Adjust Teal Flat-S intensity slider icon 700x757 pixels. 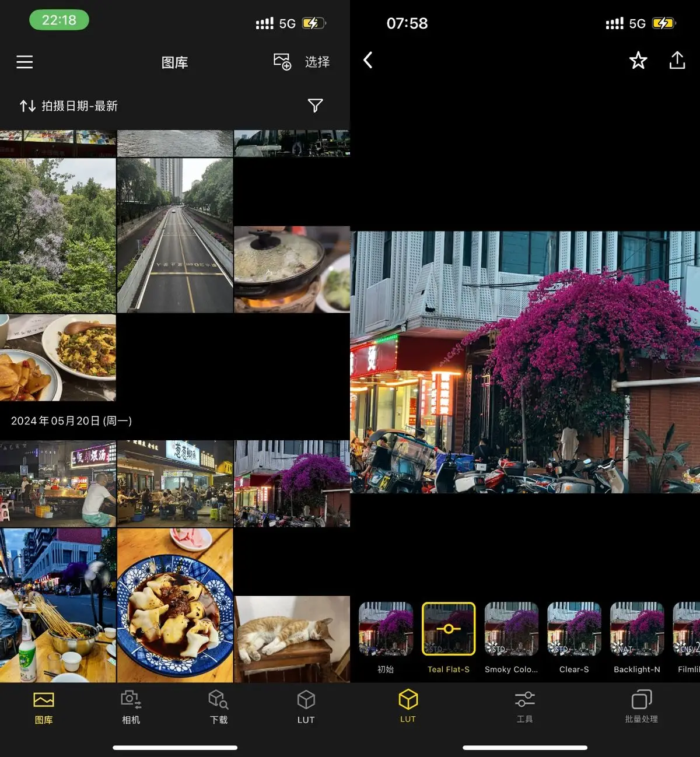[x=449, y=629]
